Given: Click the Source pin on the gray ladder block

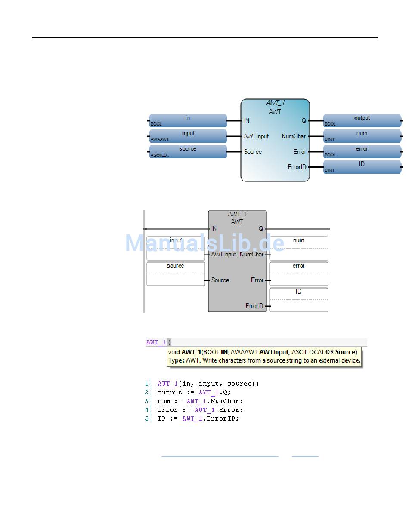Looking at the screenshot, I should (x=220, y=280).
